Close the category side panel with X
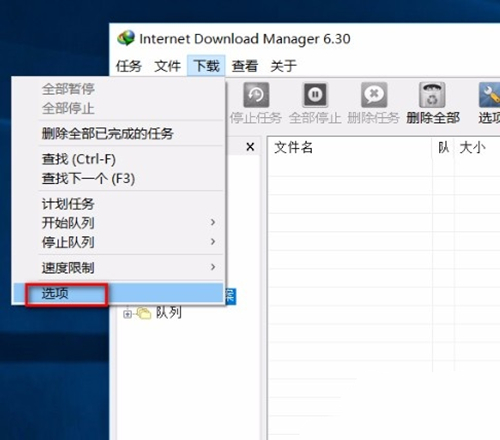 [x=250, y=147]
